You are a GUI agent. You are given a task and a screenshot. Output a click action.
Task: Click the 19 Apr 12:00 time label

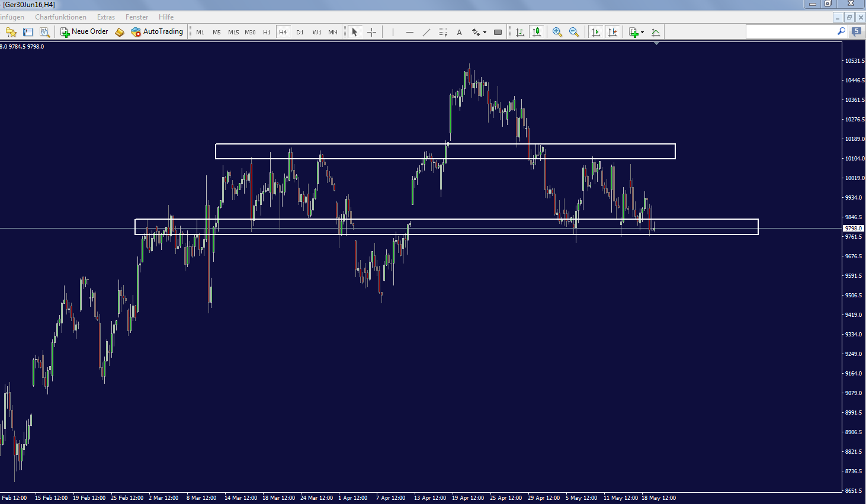(468, 498)
